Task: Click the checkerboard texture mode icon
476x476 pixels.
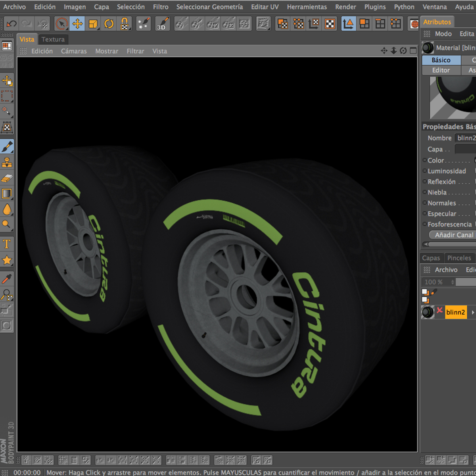Action: [x=330, y=24]
